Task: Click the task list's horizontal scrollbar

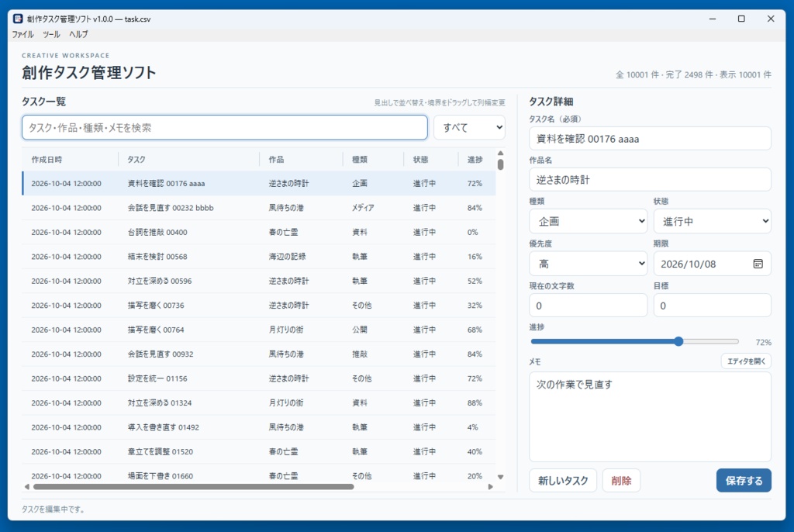Action: [193, 487]
